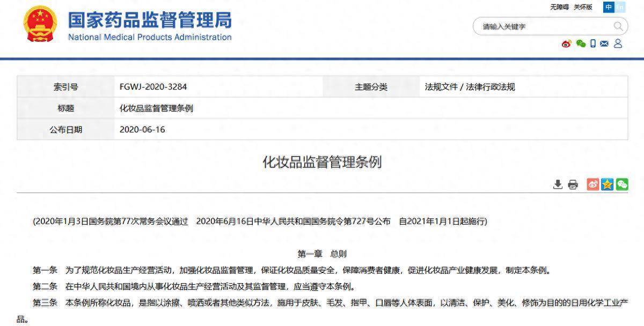The width and height of the screenshot is (644, 326).
Task: Click the search magnifier icon
Action: click(x=618, y=26)
